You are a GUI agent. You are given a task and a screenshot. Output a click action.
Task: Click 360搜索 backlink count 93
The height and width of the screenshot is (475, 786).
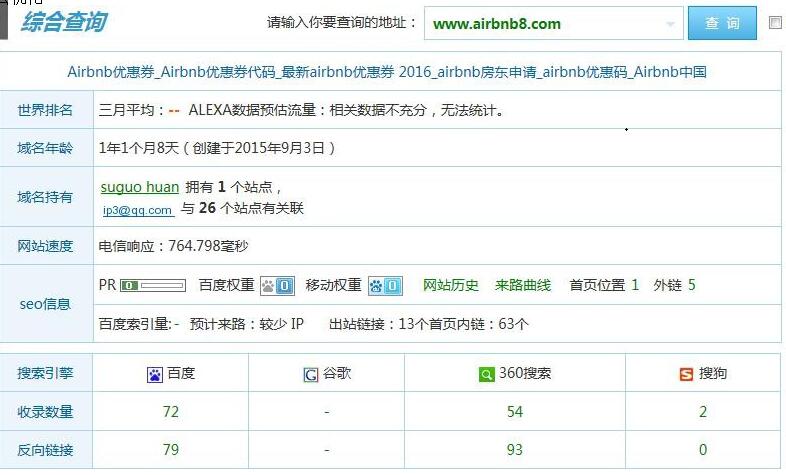point(514,450)
